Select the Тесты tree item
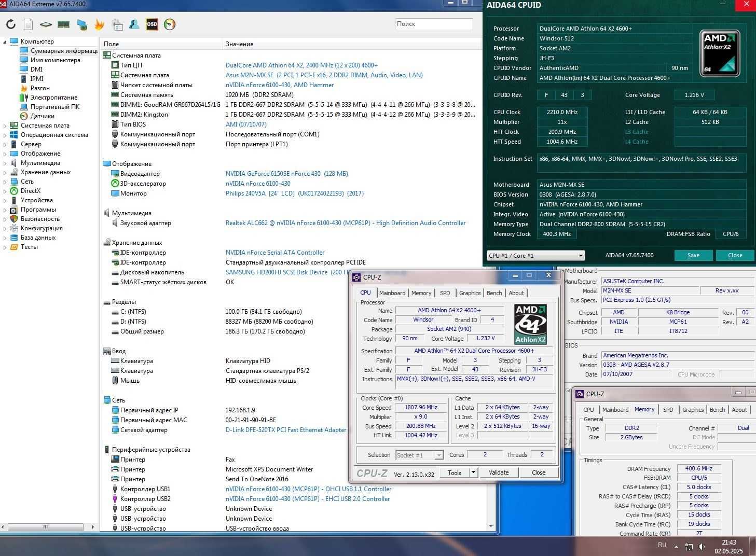 (x=29, y=247)
